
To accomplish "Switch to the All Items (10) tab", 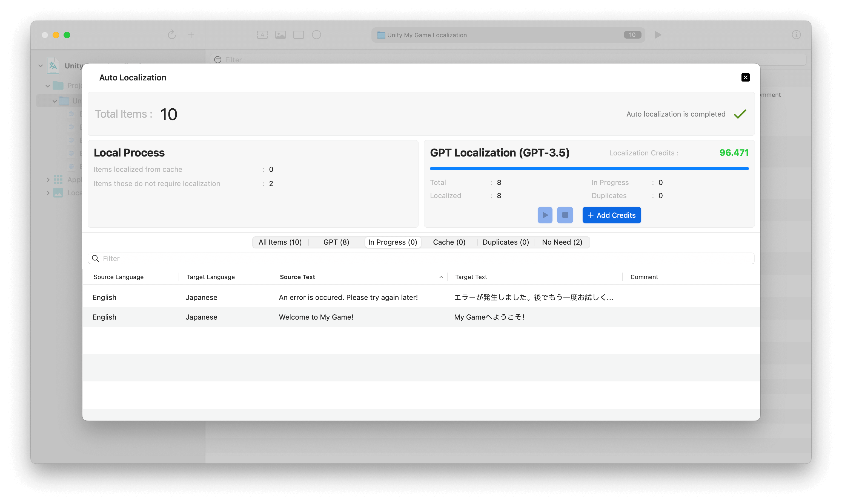I will pos(280,242).
